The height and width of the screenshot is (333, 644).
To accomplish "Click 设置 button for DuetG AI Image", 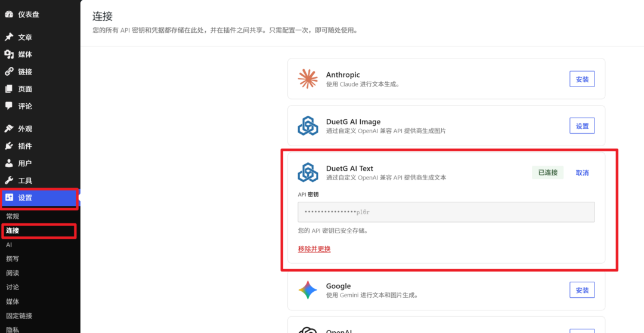I will [x=582, y=126].
